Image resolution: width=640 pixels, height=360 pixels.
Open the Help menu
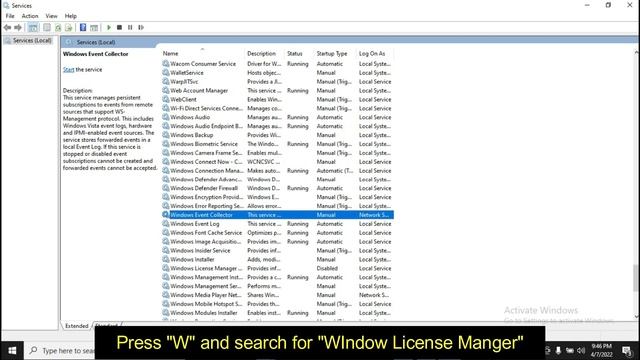pyautogui.click(x=71, y=16)
